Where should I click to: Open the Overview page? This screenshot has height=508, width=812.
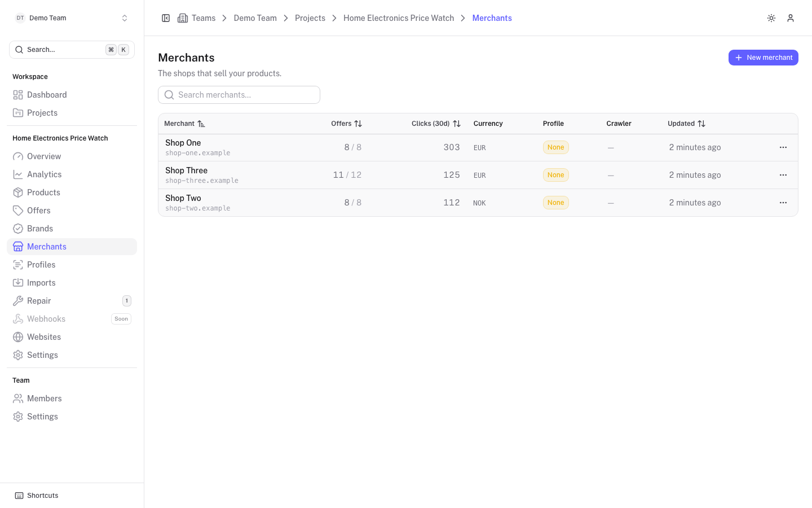coord(72,156)
